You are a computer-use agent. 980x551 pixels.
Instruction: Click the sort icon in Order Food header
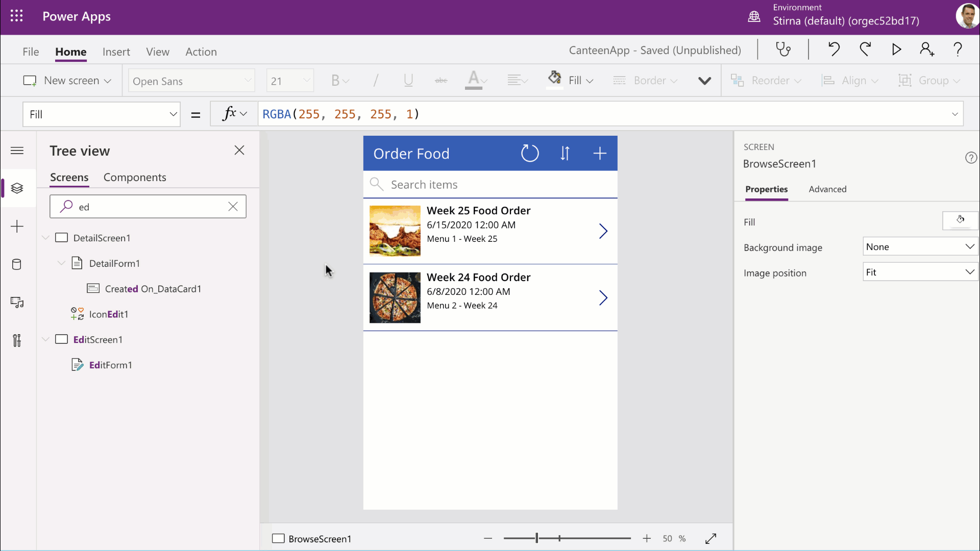tap(565, 153)
